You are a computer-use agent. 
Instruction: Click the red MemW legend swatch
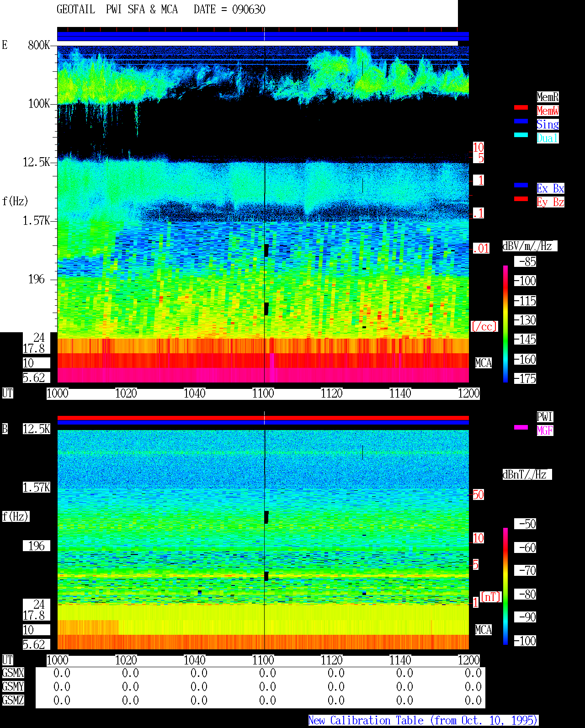(x=521, y=107)
